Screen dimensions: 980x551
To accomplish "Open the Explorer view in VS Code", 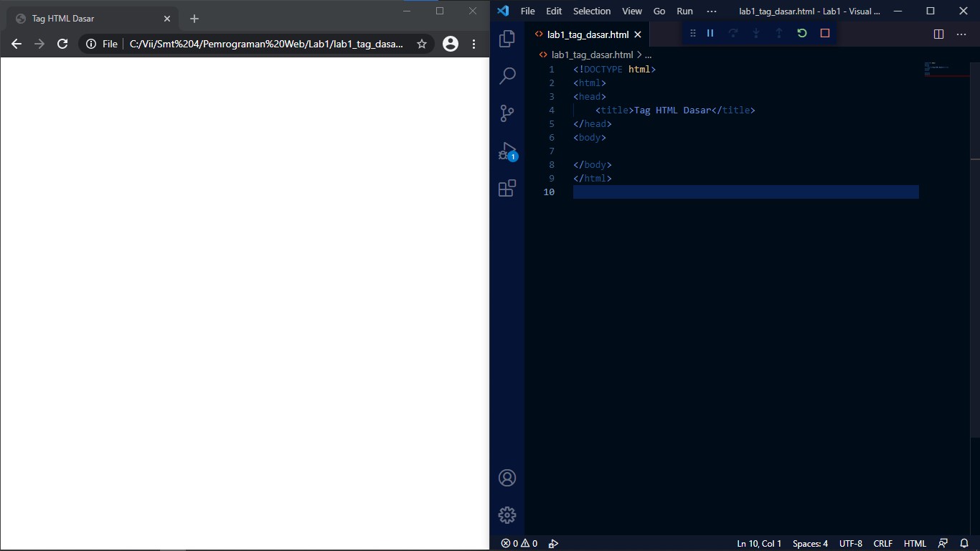I will pyautogui.click(x=507, y=39).
